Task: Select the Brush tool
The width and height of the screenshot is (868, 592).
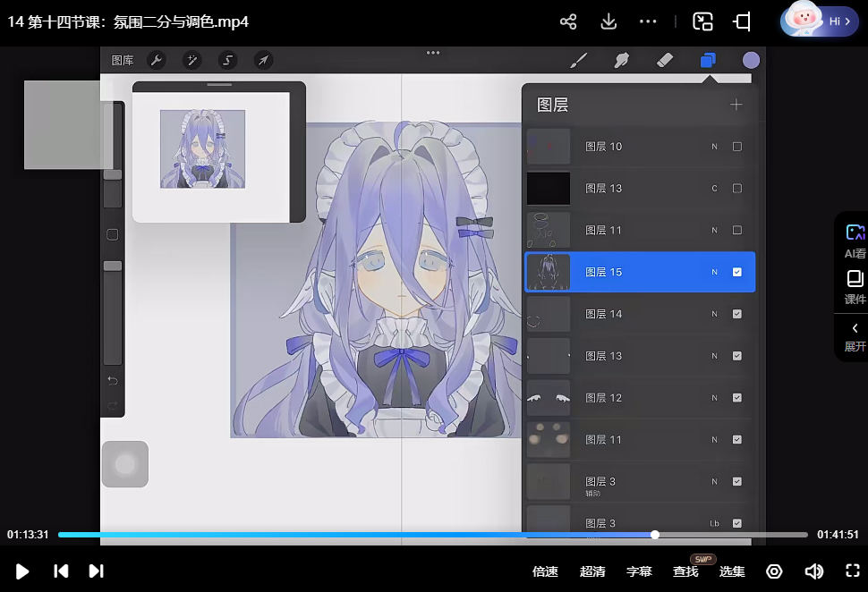Action: 579,60
